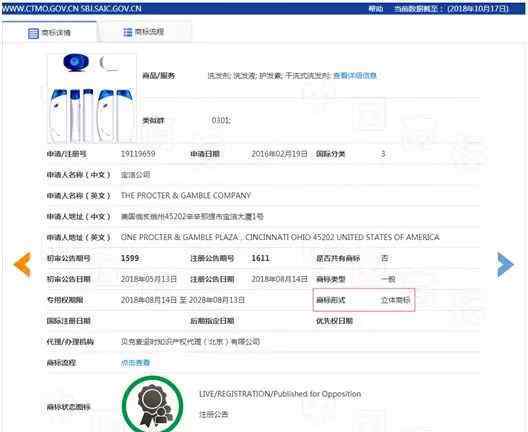Click the list icon on the 商标流程 tab
The width and height of the screenshot is (528, 432).
click(x=128, y=32)
